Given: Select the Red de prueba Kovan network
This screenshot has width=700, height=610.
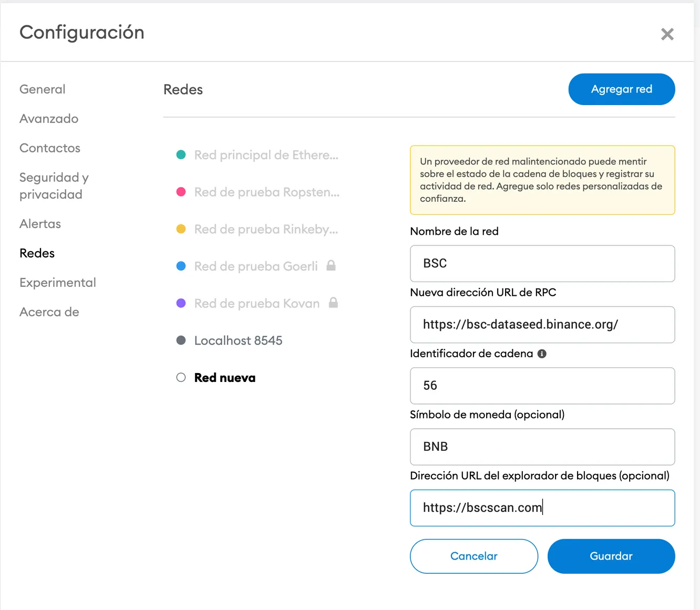Looking at the screenshot, I should tap(256, 303).
